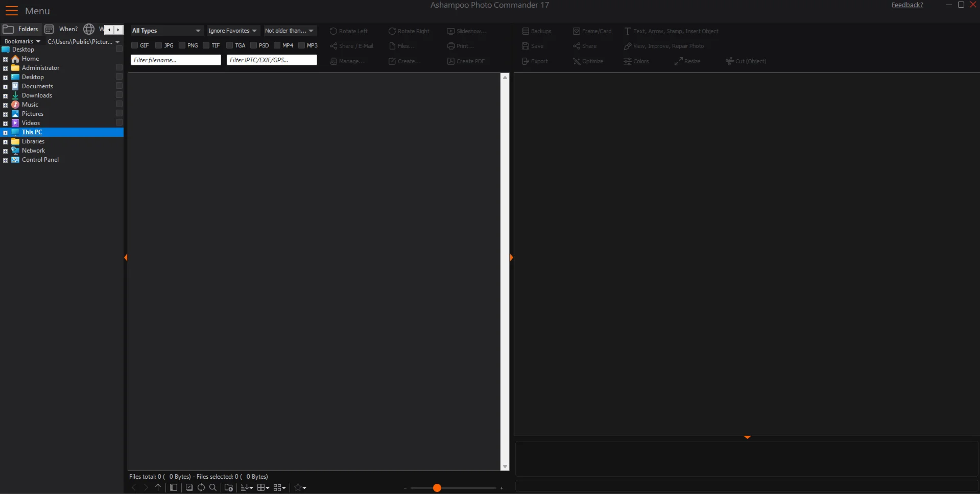Create a new folder with folder-plus icon
The width and height of the screenshot is (980, 494).
[x=229, y=487]
